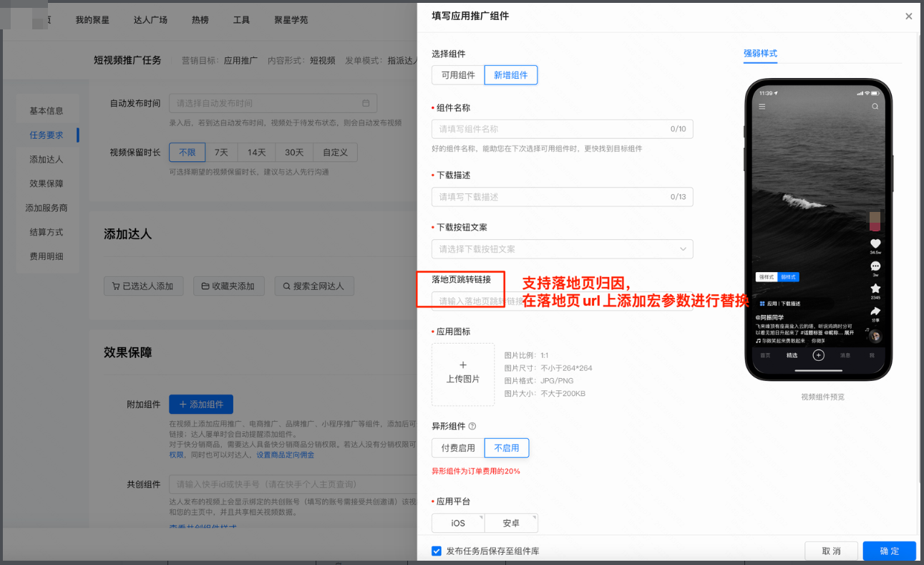Viewport: 924px width, 565px height.
Task: Choose 不启用 for 异形组件
Action: tap(507, 448)
